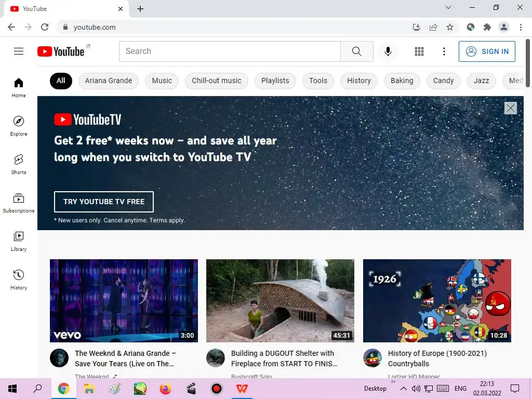Launch Firefox from taskbar
Viewport: 532px width, 399px height.
(x=166, y=389)
